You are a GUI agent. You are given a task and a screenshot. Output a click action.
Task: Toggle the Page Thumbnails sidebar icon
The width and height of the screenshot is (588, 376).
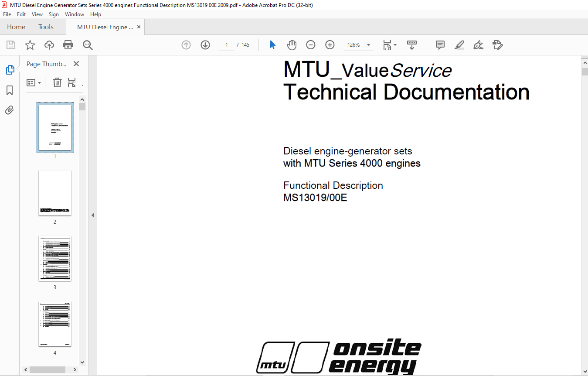10,70
